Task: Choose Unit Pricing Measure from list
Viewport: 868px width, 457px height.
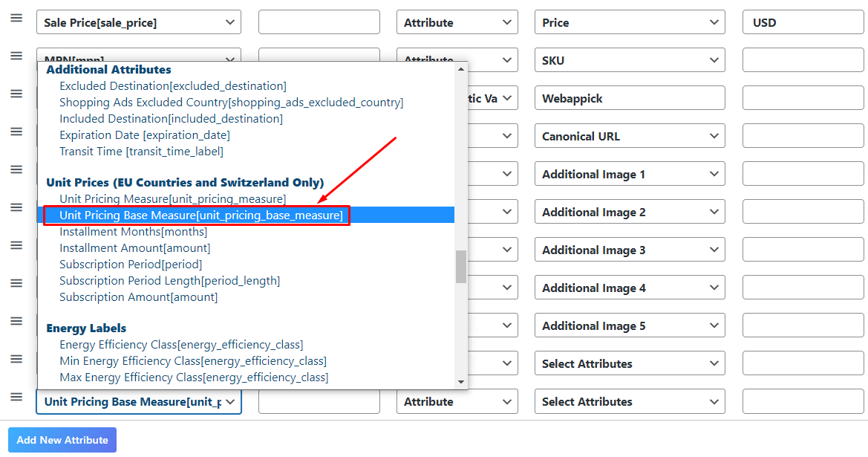Action: coord(172,199)
